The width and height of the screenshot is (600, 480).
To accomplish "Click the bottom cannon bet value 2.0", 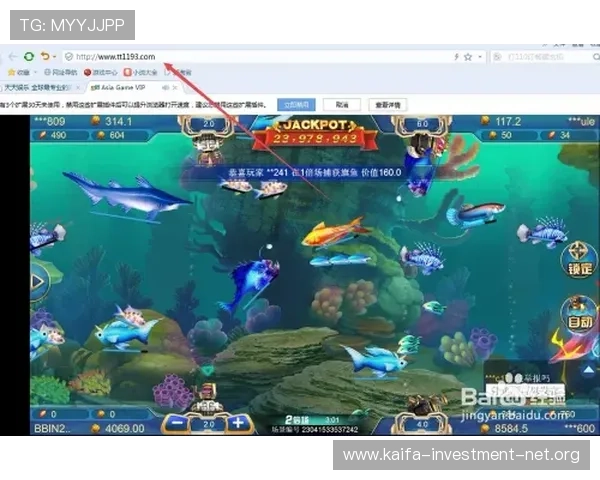I will 209,424.
